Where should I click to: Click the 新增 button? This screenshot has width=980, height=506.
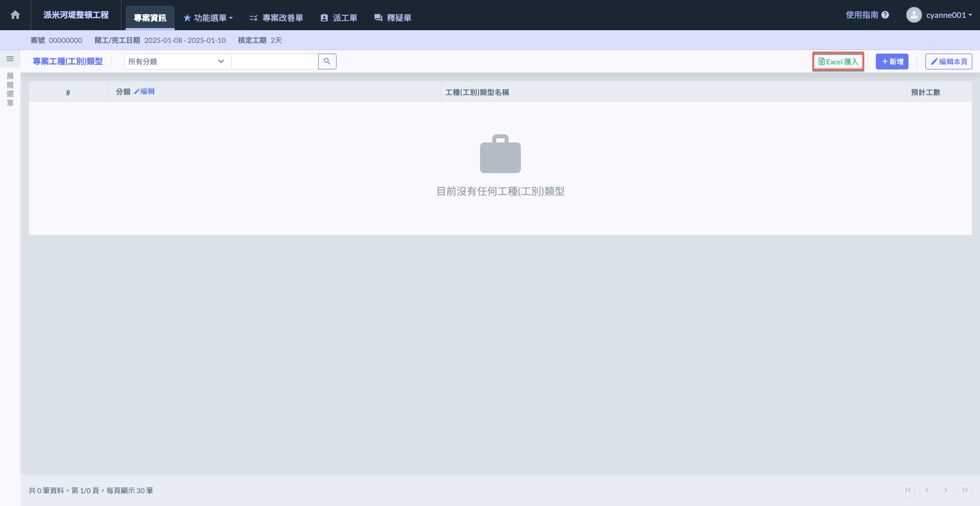coord(892,61)
